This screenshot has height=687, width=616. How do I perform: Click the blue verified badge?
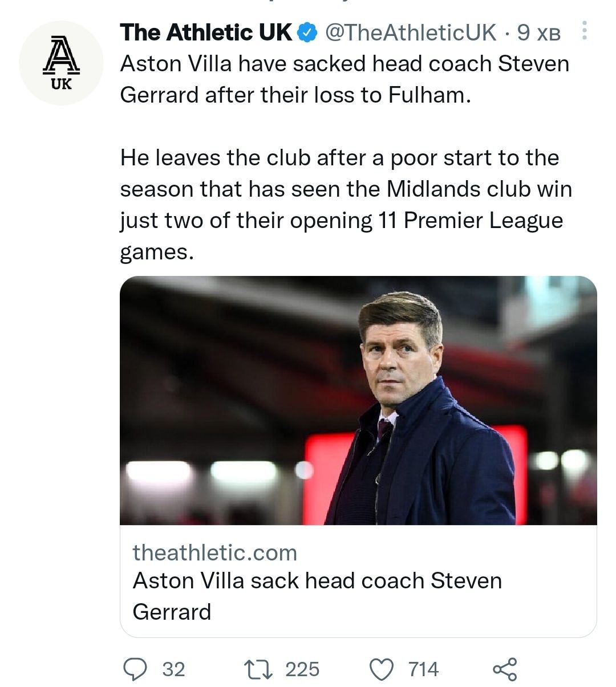(309, 33)
